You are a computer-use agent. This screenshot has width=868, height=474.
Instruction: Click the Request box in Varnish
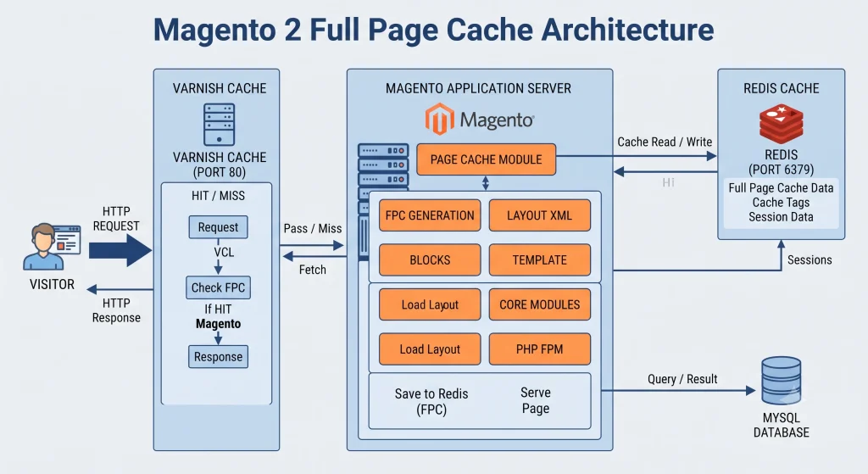click(x=218, y=227)
